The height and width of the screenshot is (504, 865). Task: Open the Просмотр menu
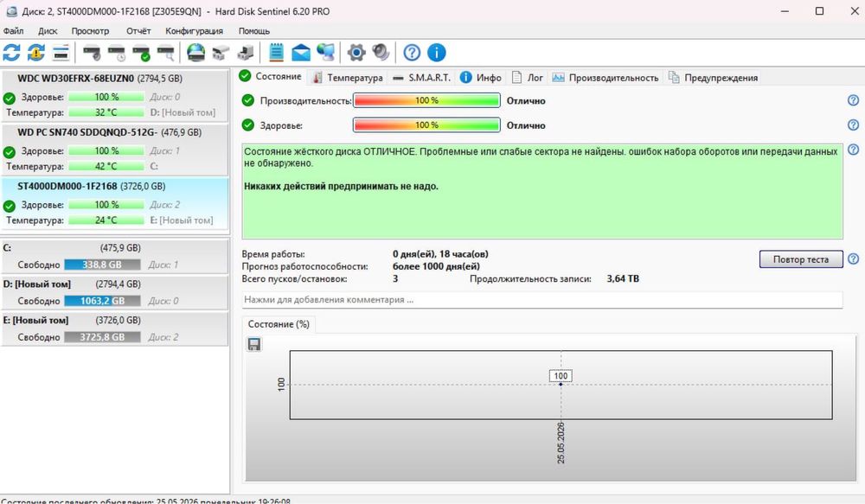coord(90,31)
